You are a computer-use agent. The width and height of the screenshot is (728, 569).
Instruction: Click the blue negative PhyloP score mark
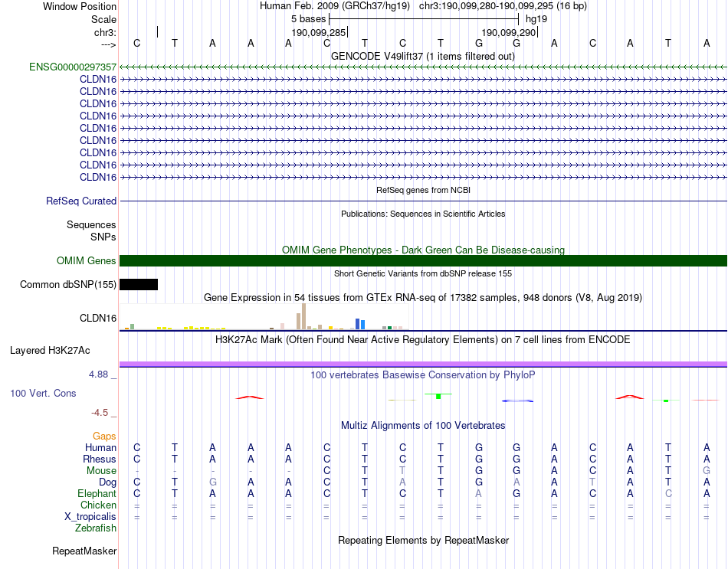coord(517,401)
